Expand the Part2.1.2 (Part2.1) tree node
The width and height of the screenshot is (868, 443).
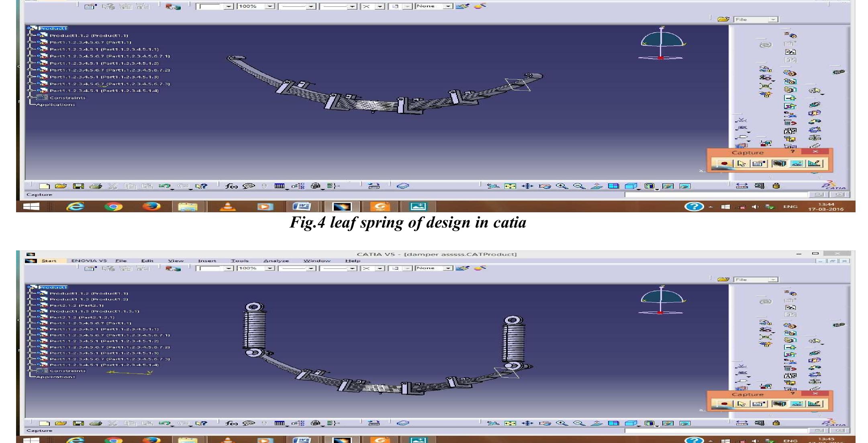click(x=29, y=305)
